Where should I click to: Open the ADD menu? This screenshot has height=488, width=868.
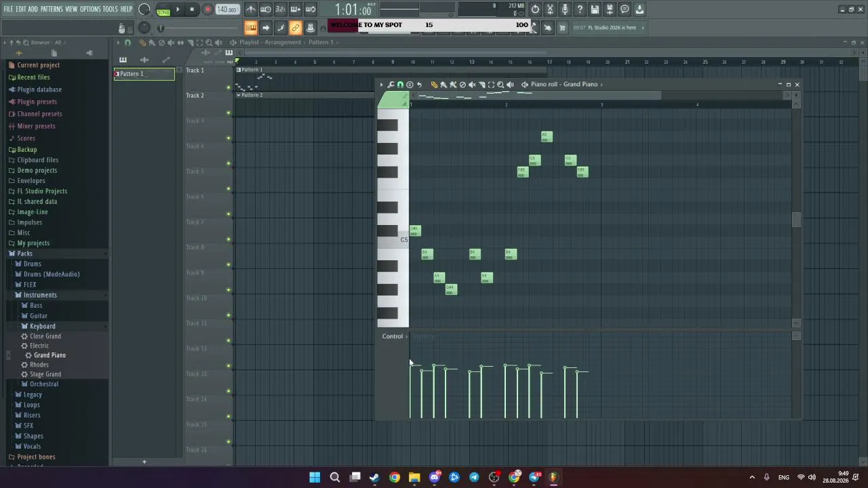pyautogui.click(x=33, y=9)
